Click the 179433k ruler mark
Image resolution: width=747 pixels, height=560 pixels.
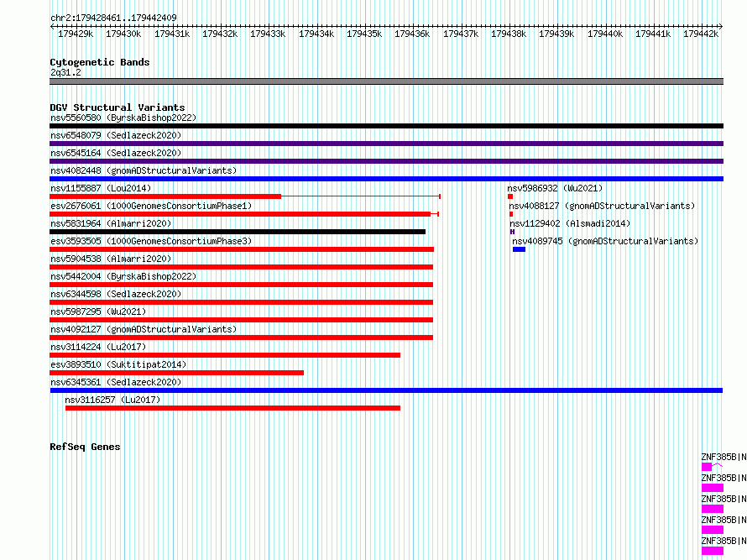click(x=268, y=34)
